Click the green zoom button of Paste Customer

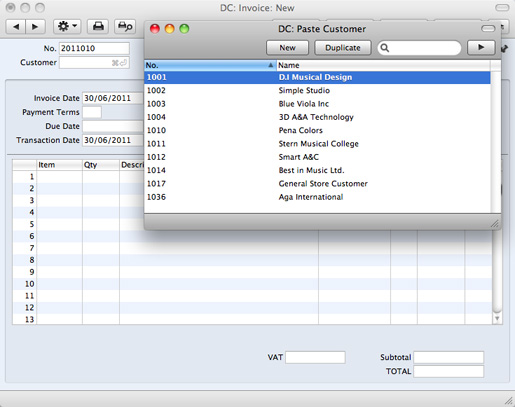tap(184, 29)
